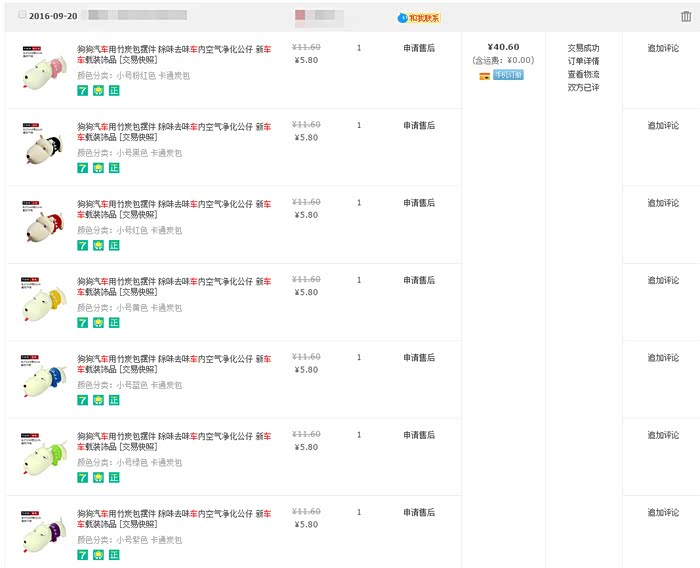
Task: Open 查看物流 to view logistics
Action: click(x=583, y=74)
